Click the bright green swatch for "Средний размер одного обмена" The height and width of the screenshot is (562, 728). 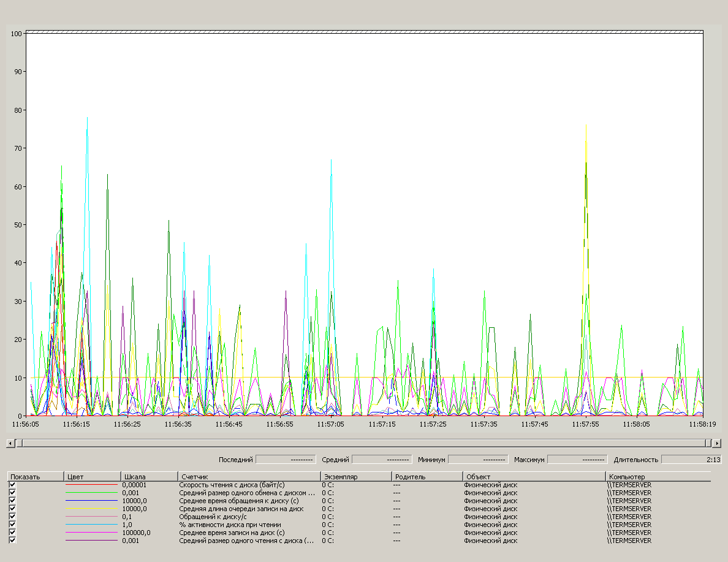coord(91,493)
